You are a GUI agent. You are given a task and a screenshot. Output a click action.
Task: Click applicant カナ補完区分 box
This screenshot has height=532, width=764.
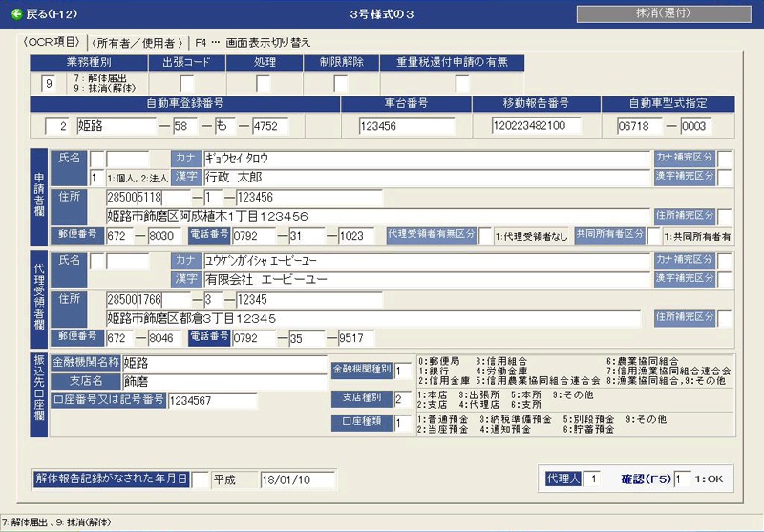pyautogui.click(x=725, y=159)
